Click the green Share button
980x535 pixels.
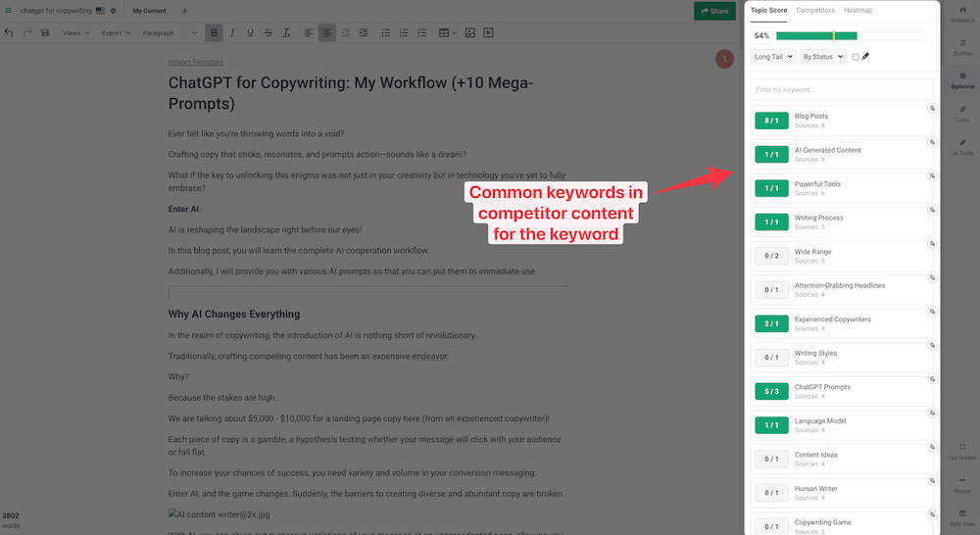coord(714,11)
